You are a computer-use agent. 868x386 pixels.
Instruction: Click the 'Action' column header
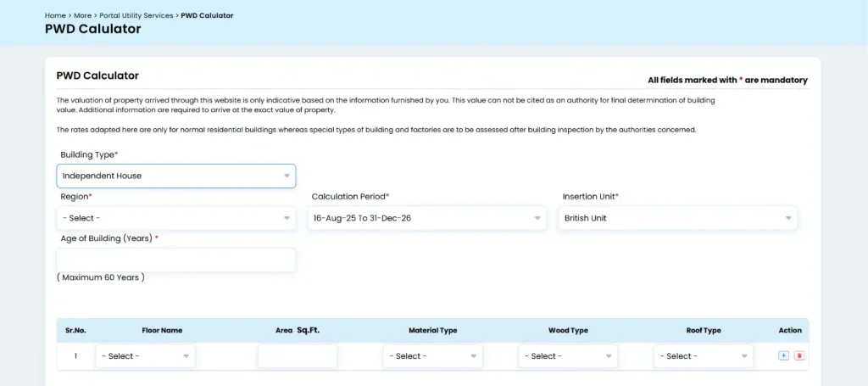tap(790, 330)
